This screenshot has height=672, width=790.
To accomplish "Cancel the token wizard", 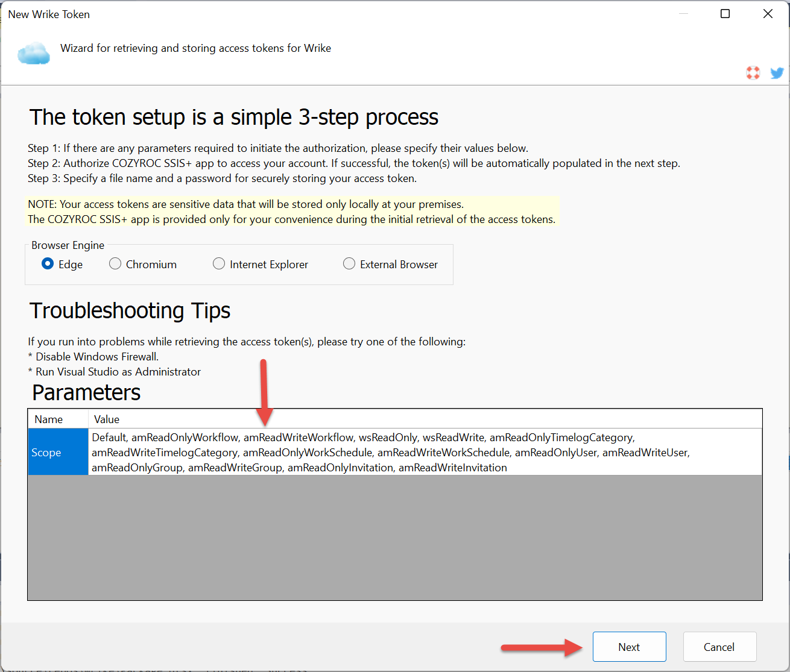I will coord(719,647).
